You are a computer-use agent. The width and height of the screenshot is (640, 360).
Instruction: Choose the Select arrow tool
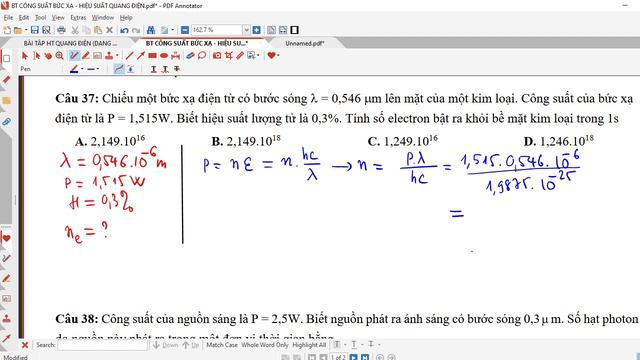(25, 56)
